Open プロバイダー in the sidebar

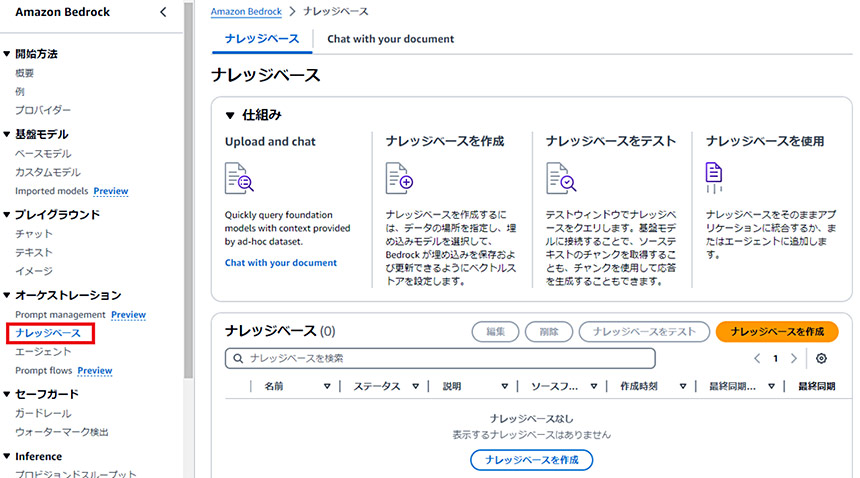43,110
